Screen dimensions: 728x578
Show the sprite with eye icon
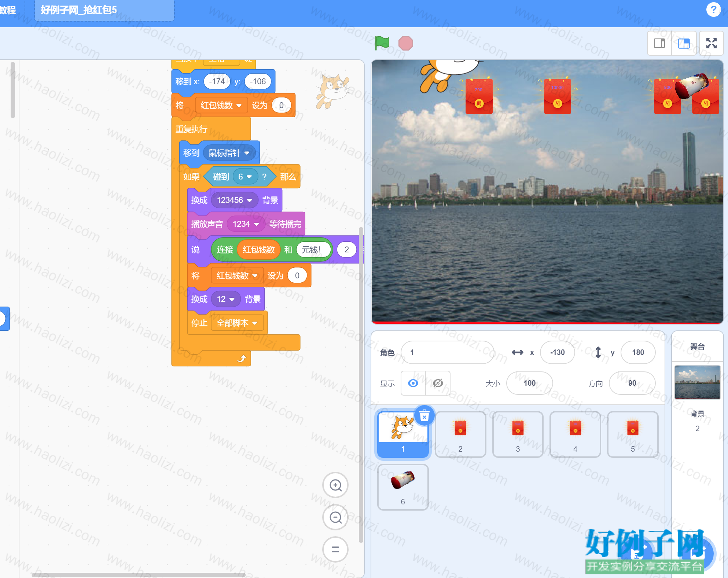[413, 383]
